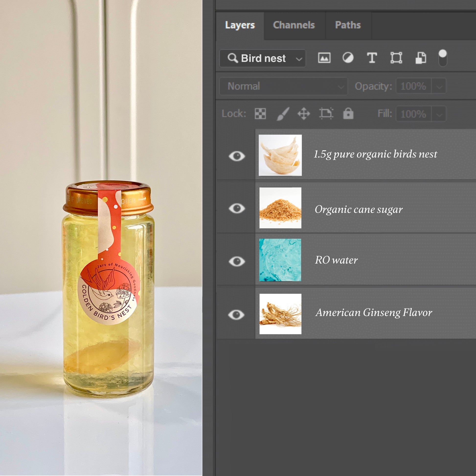Image resolution: width=476 pixels, height=476 pixels.
Task: Lock transparent pixels checkerboard icon
Action: tap(260, 114)
